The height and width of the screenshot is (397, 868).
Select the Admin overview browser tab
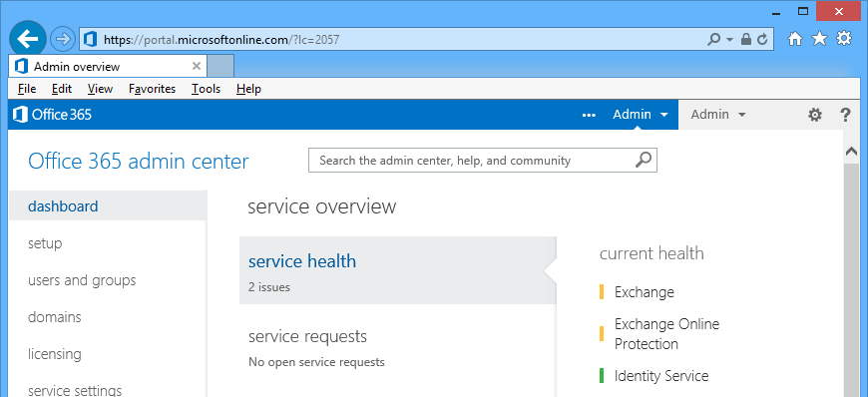108,67
